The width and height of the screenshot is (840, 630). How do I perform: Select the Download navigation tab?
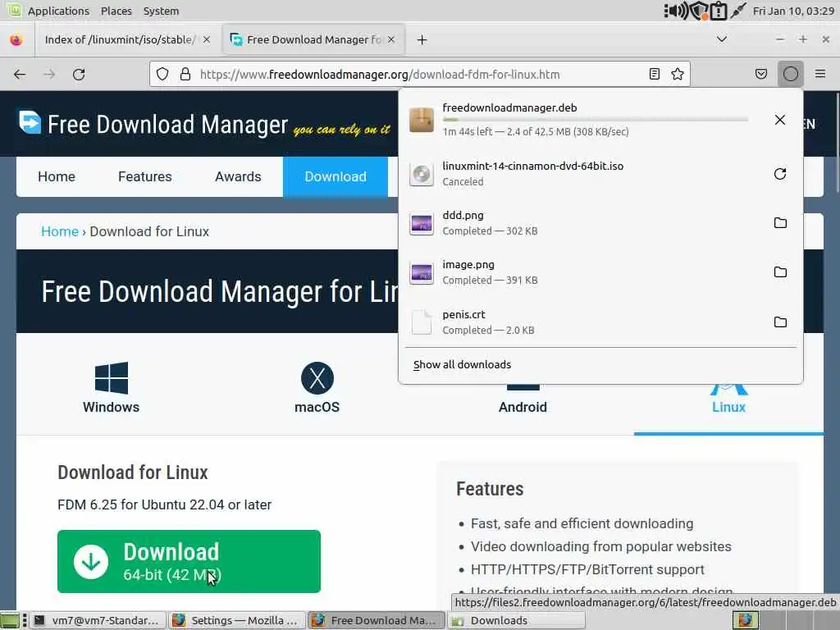click(336, 177)
